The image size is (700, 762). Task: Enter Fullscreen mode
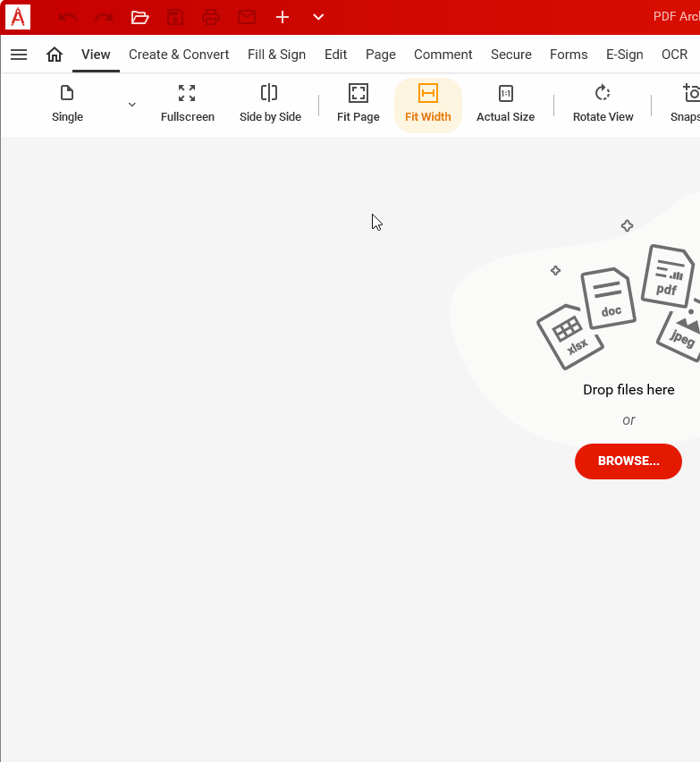pyautogui.click(x=188, y=104)
